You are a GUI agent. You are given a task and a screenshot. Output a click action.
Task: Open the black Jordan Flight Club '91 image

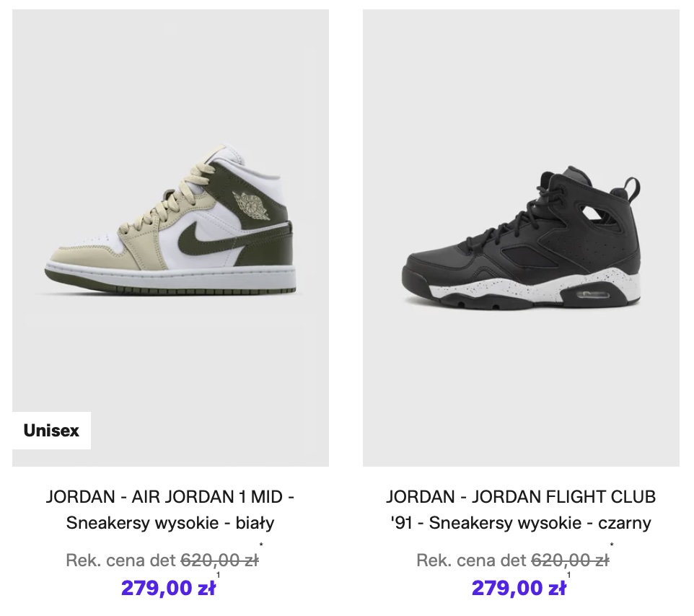521,238
